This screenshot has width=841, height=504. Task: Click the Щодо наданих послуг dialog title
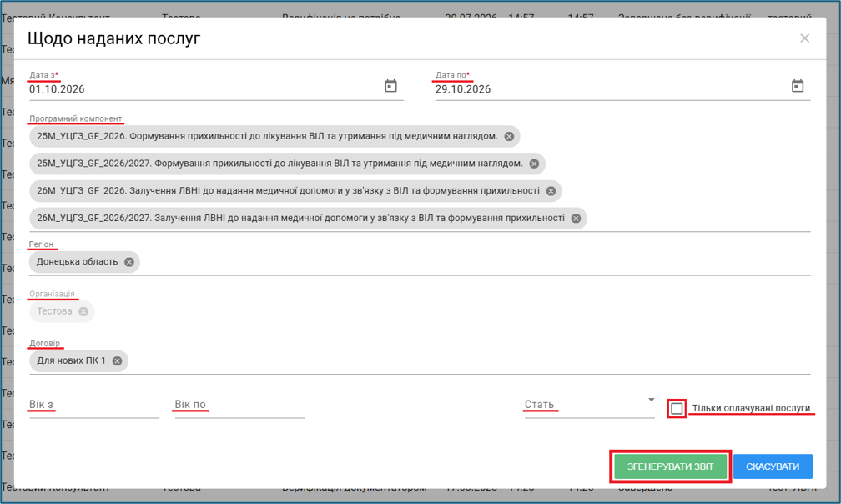click(x=113, y=38)
